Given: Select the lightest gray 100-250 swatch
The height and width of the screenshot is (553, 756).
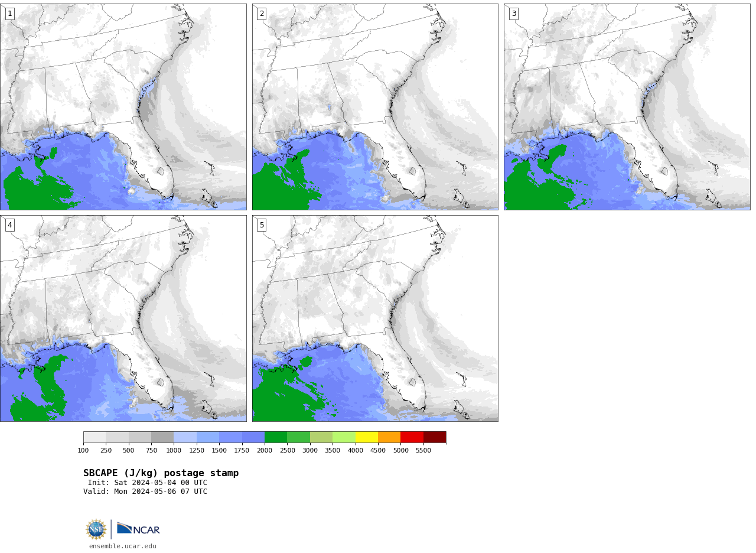Looking at the screenshot, I should click(x=94, y=437).
